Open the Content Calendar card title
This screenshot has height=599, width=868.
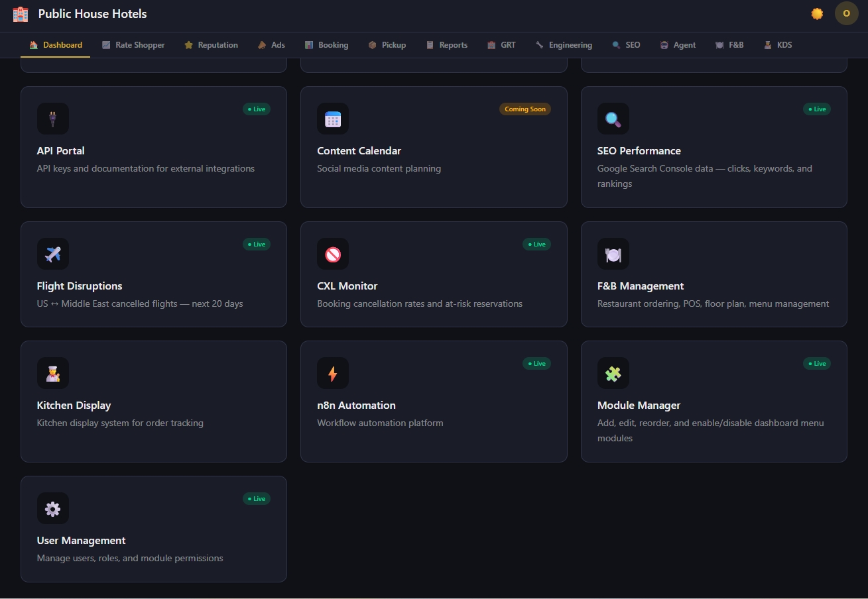[359, 151]
